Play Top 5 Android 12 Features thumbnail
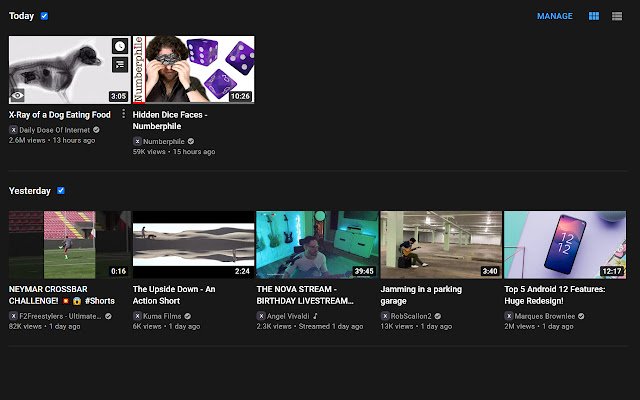This screenshot has height=400, width=640. (x=565, y=244)
